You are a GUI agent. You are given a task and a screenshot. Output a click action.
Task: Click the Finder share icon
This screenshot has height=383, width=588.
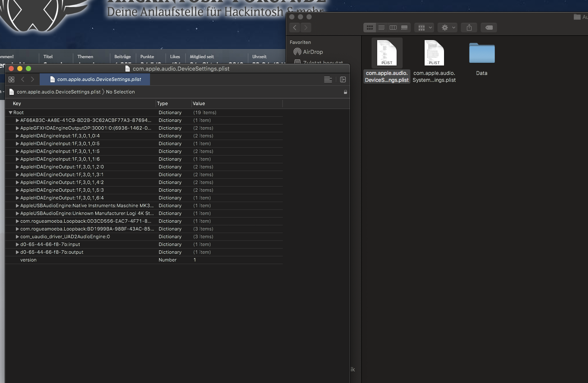(469, 28)
